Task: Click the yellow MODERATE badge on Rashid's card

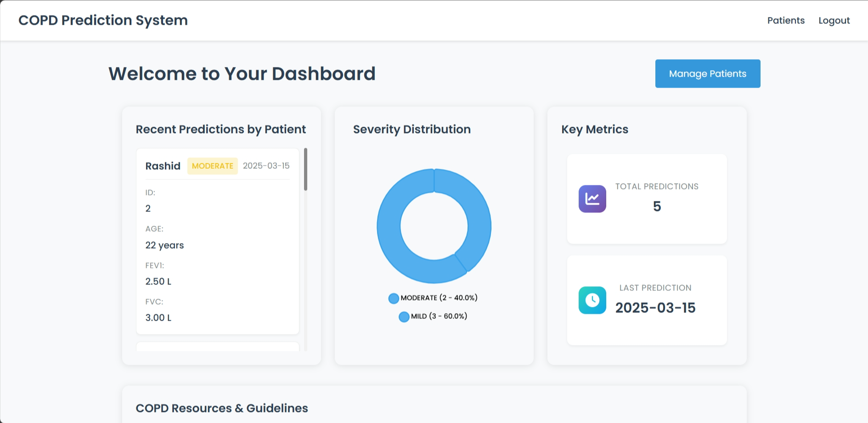Action: pos(212,166)
